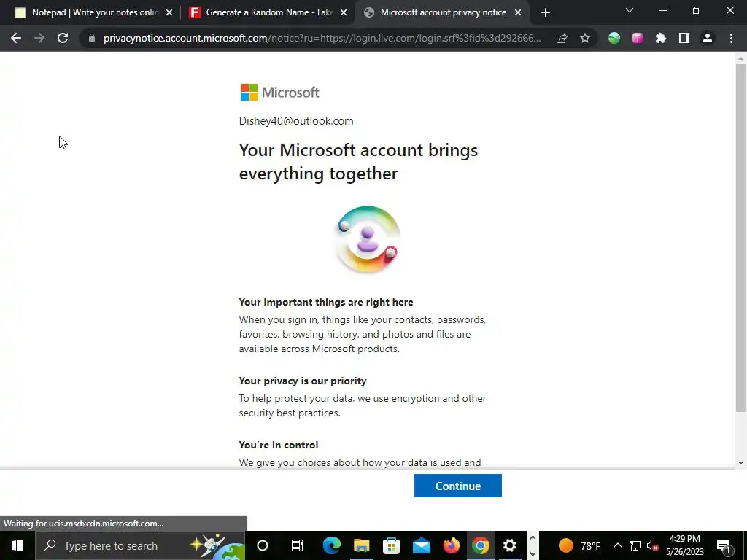Close the Microsoft account privacy notice tab
747x560 pixels.
[518, 13]
